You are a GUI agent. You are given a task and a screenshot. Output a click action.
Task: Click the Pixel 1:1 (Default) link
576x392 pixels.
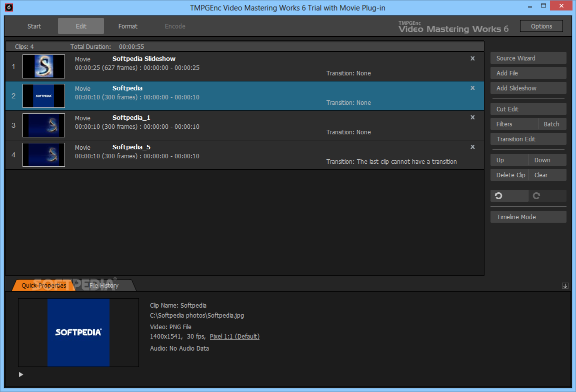click(x=234, y=336)
